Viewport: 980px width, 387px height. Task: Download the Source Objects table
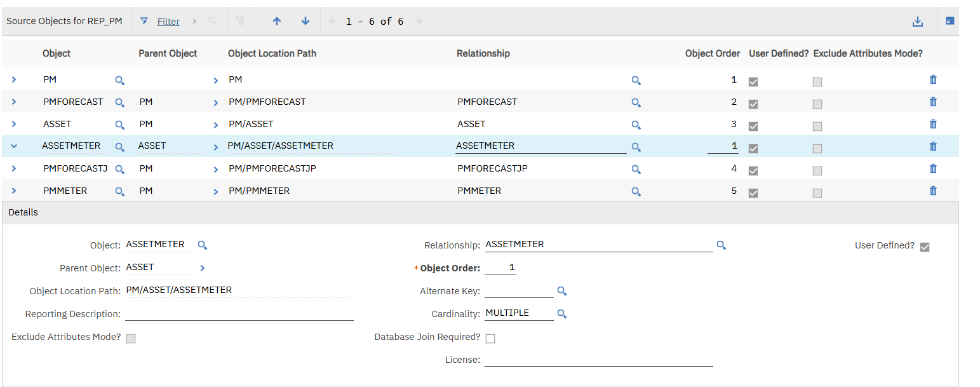917,22
